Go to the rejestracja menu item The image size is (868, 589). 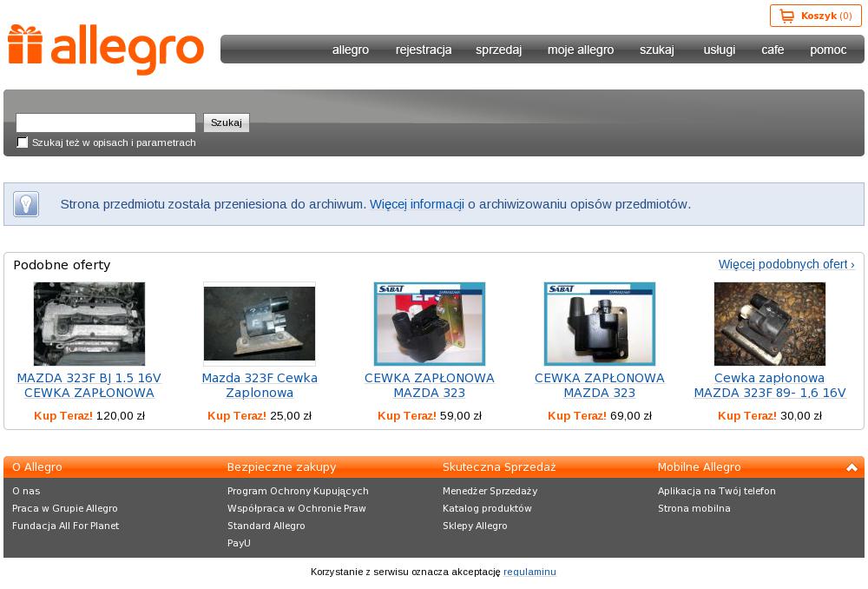click(x=424, y=50)
